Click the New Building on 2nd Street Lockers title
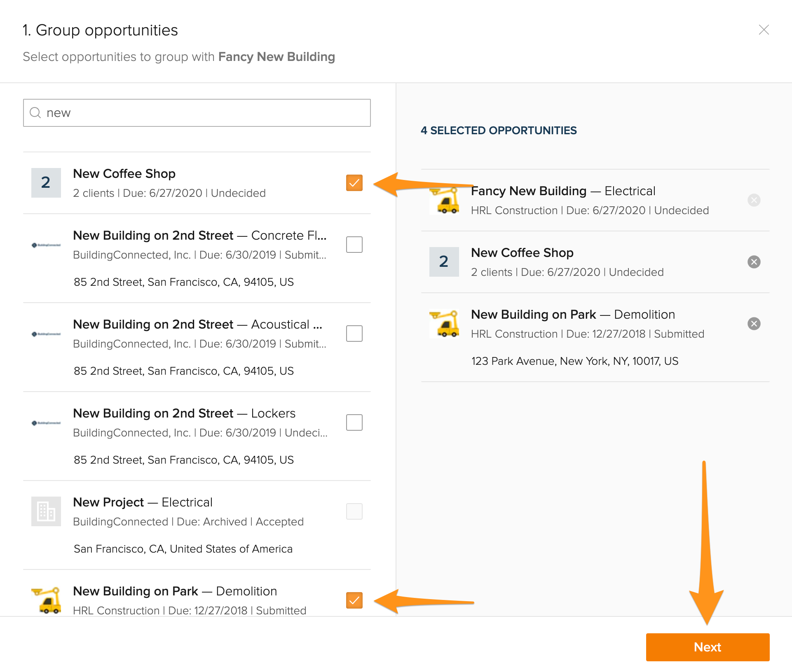Screen dimensions: 792x672 coord(184,413)
